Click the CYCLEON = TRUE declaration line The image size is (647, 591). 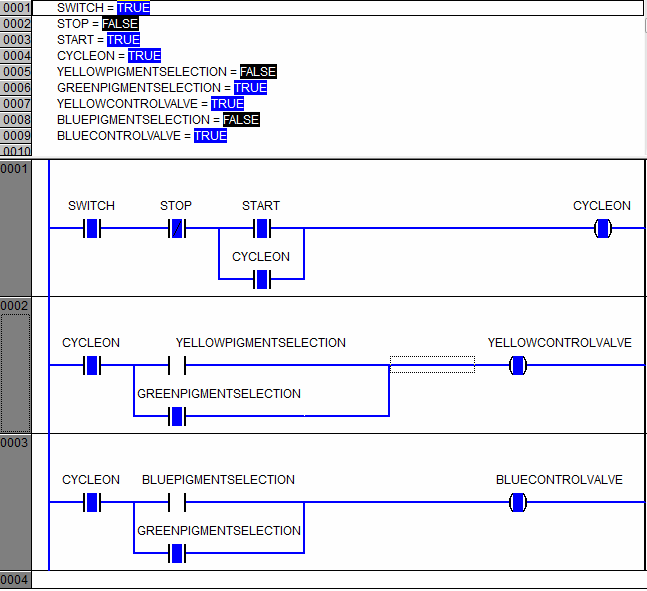click(x=109, y=56)
